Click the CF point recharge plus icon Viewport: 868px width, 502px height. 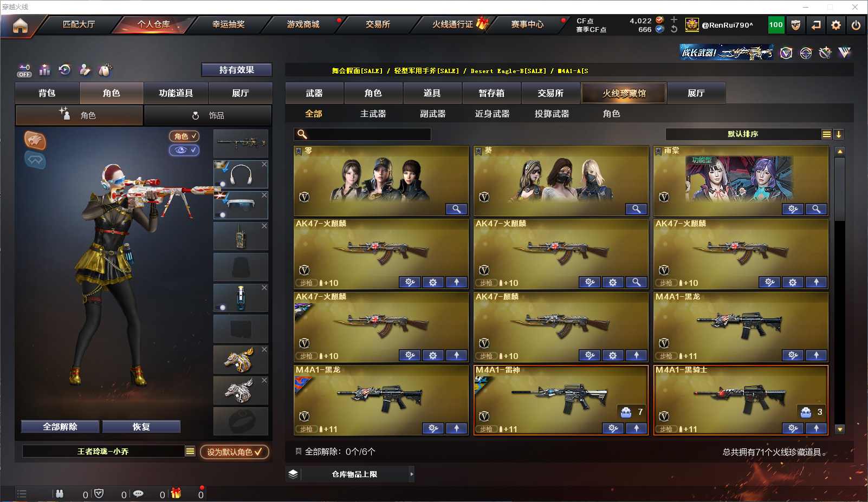click(674, 20)
